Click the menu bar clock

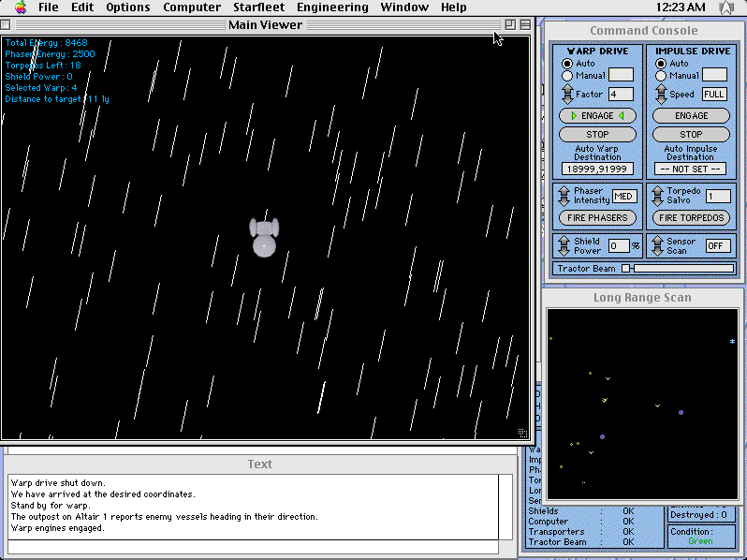pyautogui.click(x=681, y=7)
